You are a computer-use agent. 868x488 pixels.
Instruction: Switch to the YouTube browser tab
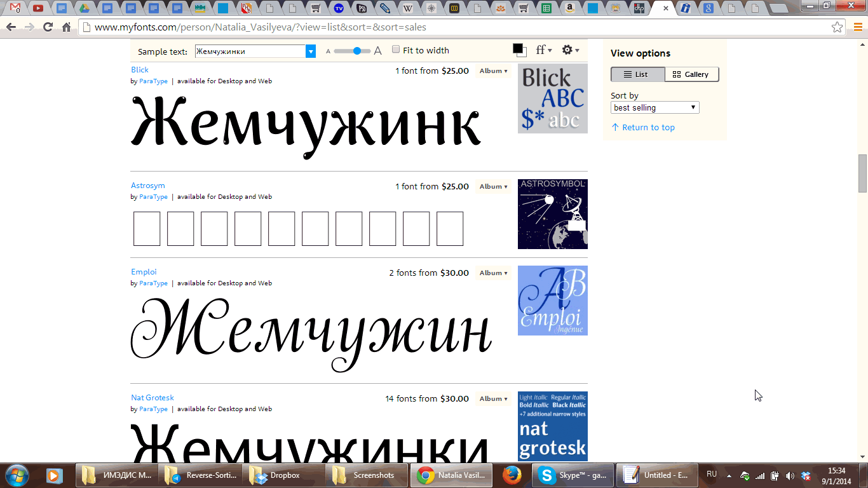click(x=38, y=8)
